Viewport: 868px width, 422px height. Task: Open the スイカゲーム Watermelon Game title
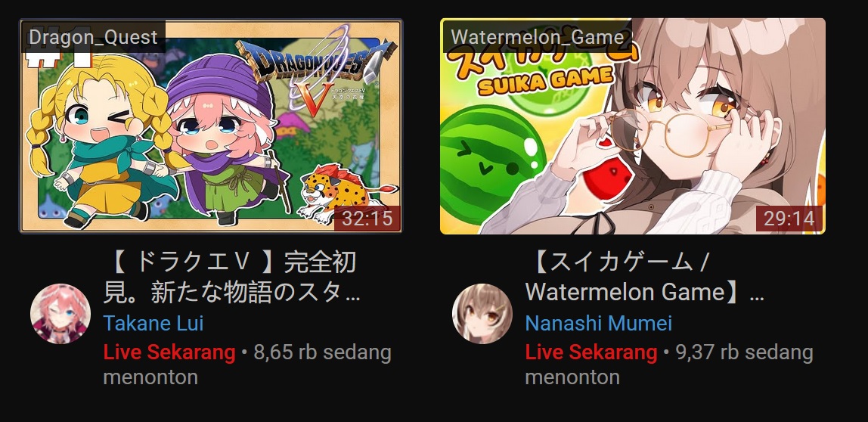[645, 277]
